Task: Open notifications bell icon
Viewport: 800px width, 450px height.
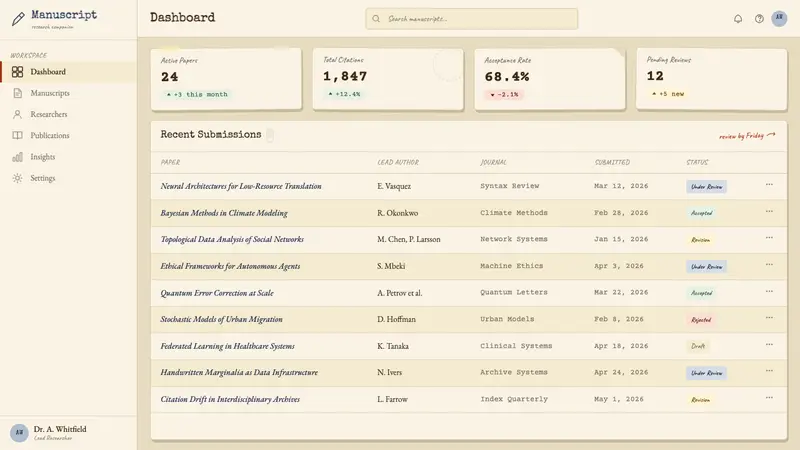Action: pyautogui.click(x=738, y=19)
